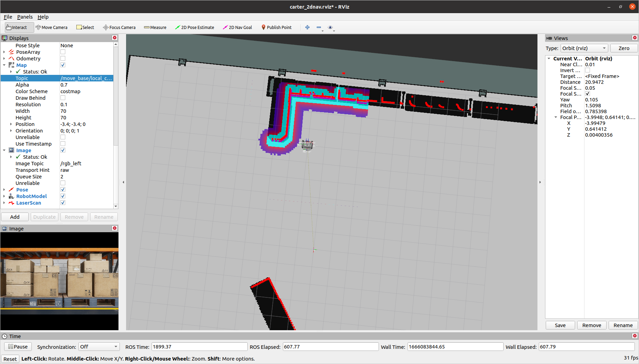Select the Interact tool
The image size is (639, 364).
pyautogui.click(x=19, y=27)
